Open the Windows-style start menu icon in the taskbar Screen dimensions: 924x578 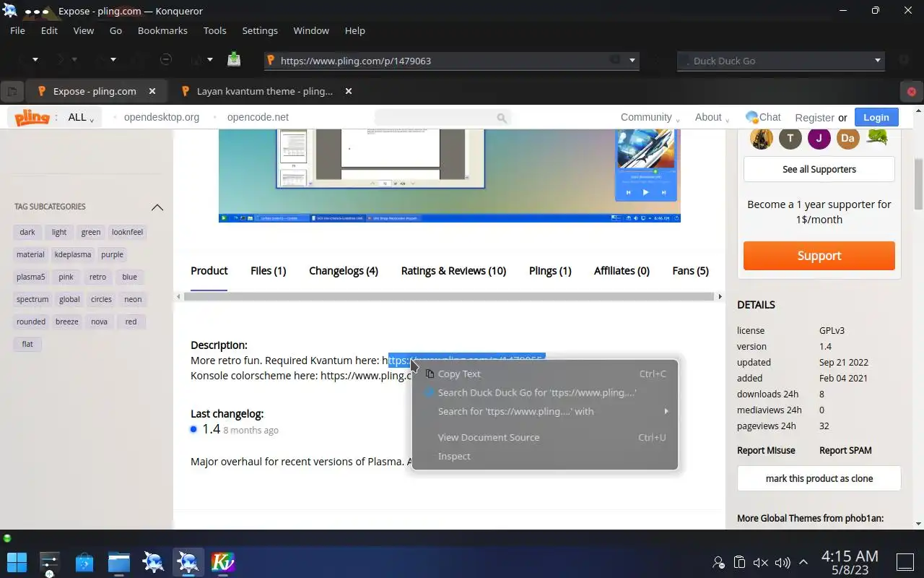pos(17,561)
